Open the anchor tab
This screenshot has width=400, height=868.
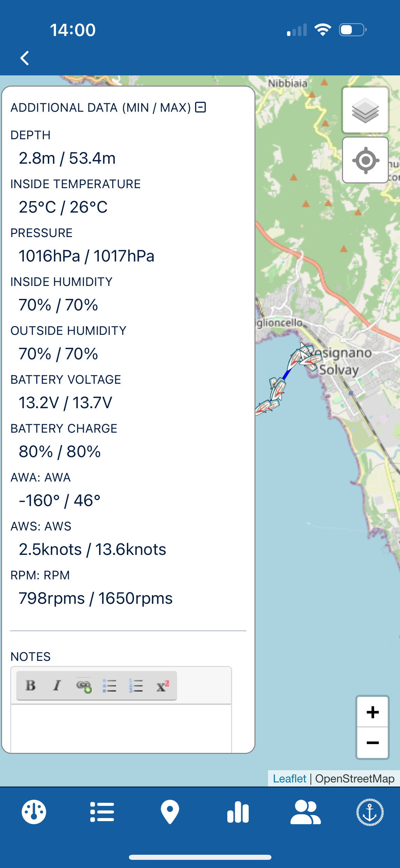[370, 812]
